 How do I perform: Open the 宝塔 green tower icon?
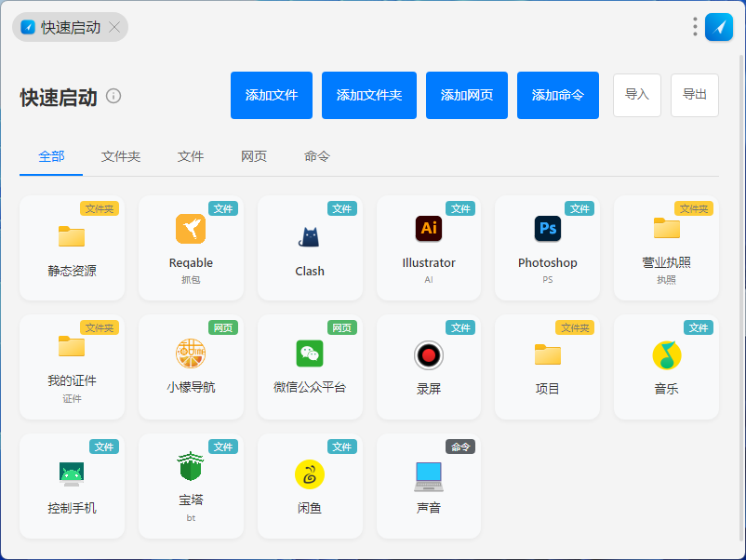tap(191, 467)
